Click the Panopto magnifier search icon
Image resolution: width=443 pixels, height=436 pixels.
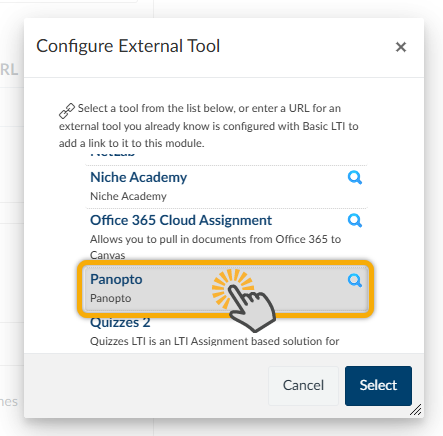coord(355,280)
